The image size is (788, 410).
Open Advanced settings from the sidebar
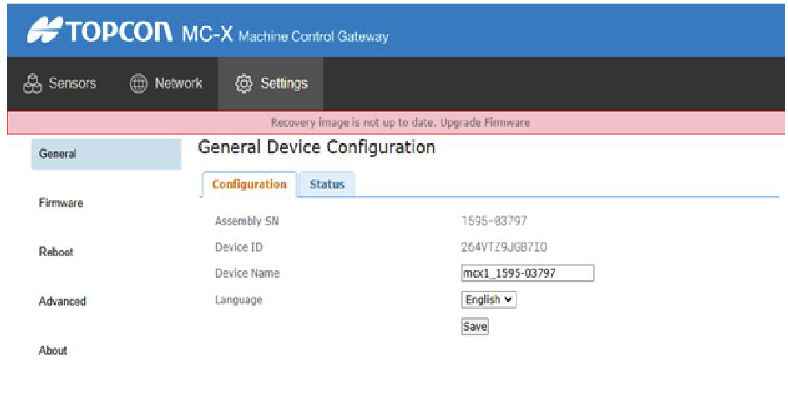click(62, 301)
